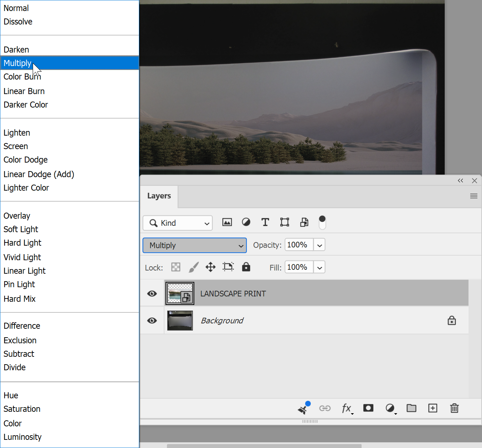Image resolution: width=482 pixels, height=448 pixels.
Task: Filter for shape layers icon
Action: (x=285, y=222)
